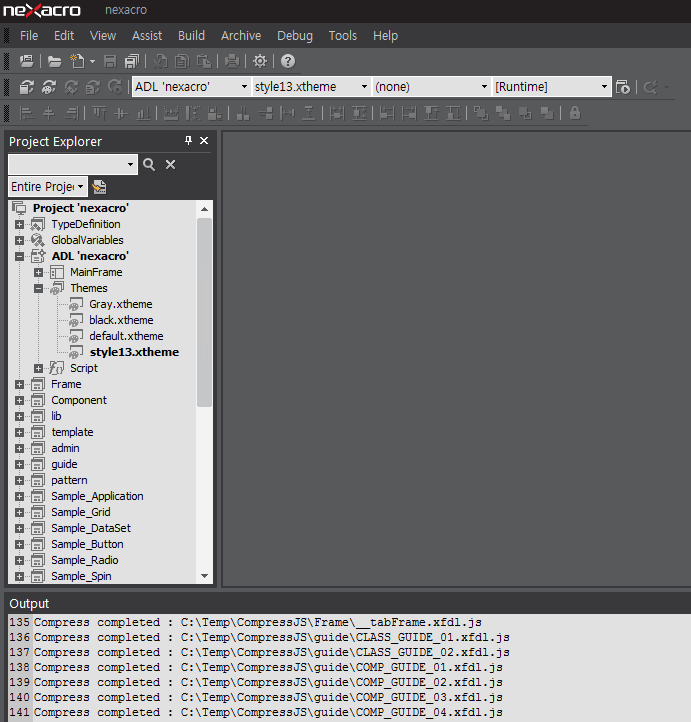
Task: Expand the TypeDefinition node
Action: pos(19,225)
